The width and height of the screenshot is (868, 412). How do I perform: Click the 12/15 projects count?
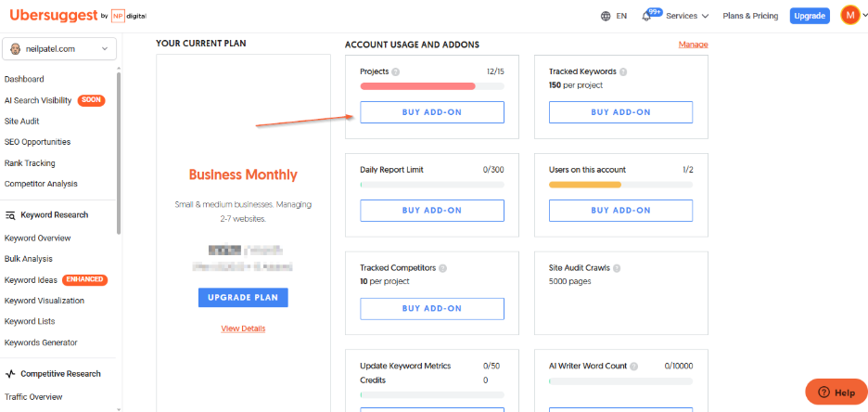tap(493, 72)
